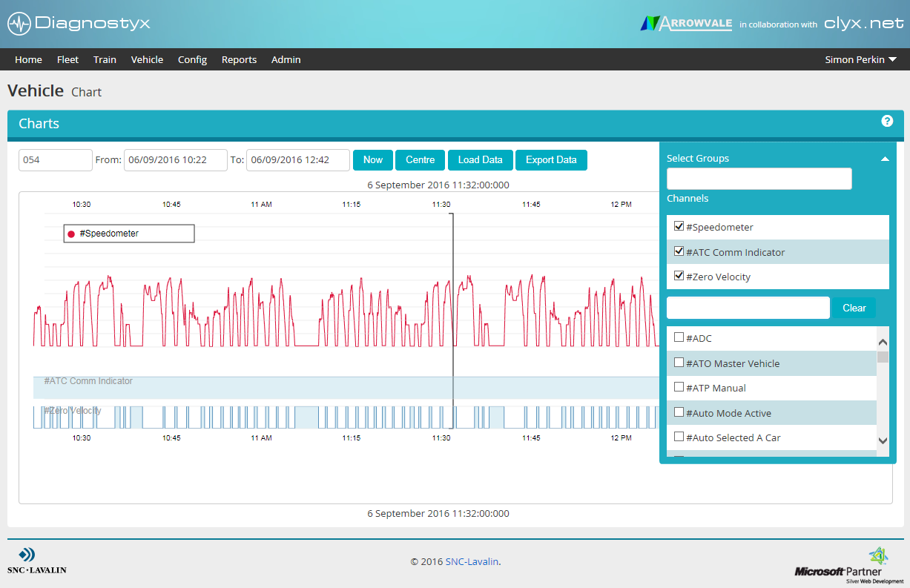Enable #Auto Mode Active channel

(x=679, y=412)
